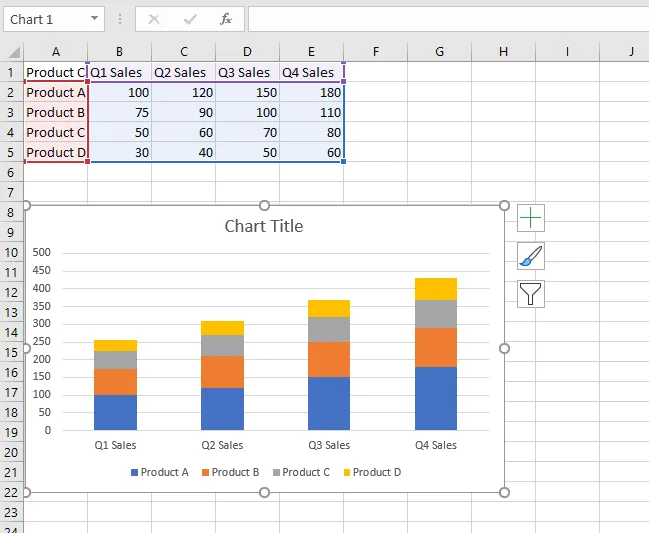Click the Enter checkmark in formula bar

pyautogui.click(x=190, y=19)
